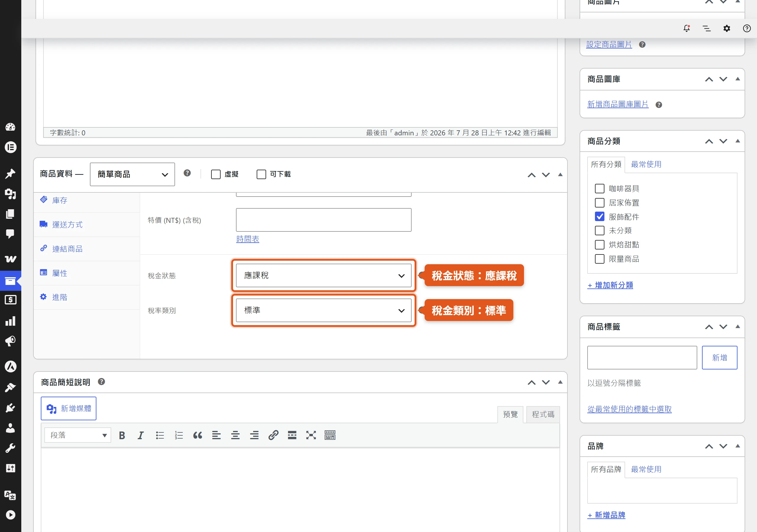Open WooCommerce menu in admin sidebar
This screenshot has height=532, width=757.
coord(11,259)
